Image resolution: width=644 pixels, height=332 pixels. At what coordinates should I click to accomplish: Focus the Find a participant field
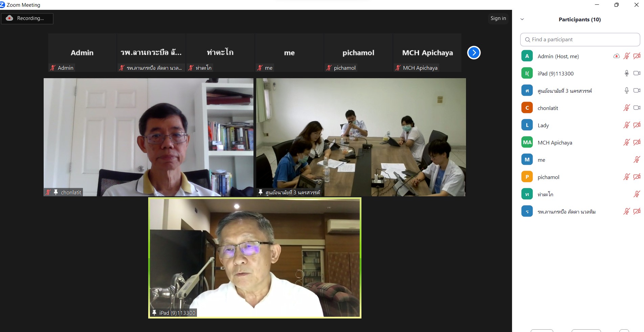pyautogui.click(x=580, y=40)
